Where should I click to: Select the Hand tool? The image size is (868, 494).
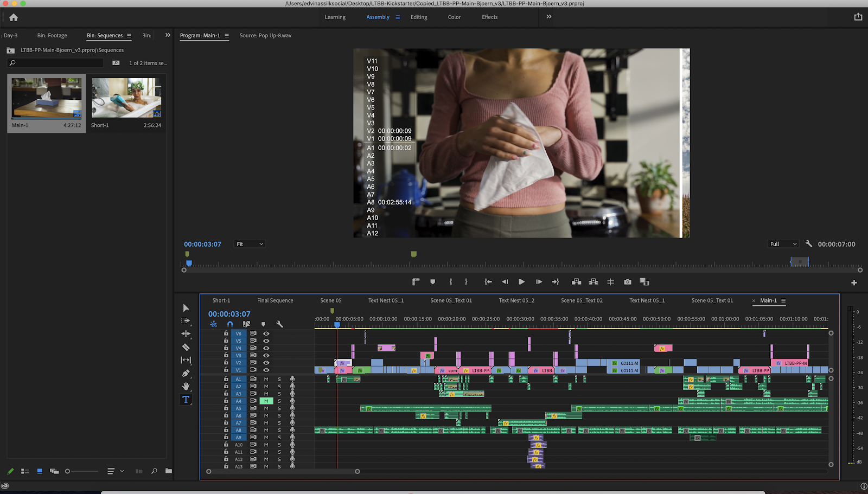point(186,386)
